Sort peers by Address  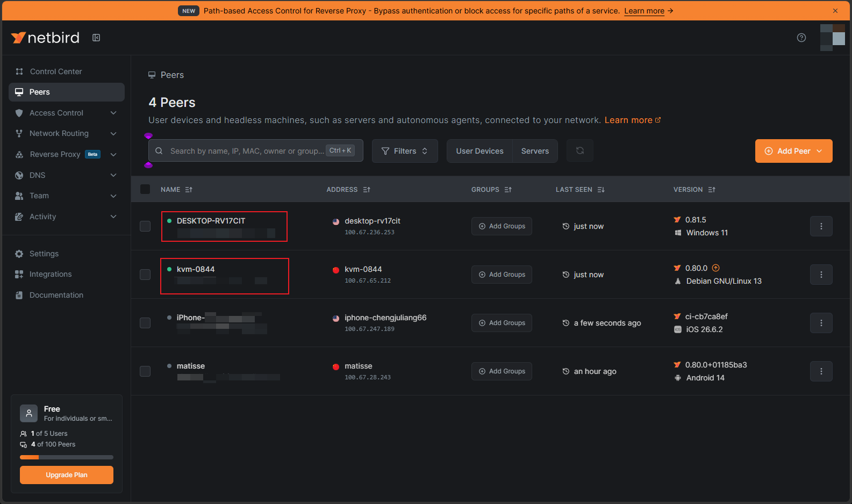pos(348,190)
